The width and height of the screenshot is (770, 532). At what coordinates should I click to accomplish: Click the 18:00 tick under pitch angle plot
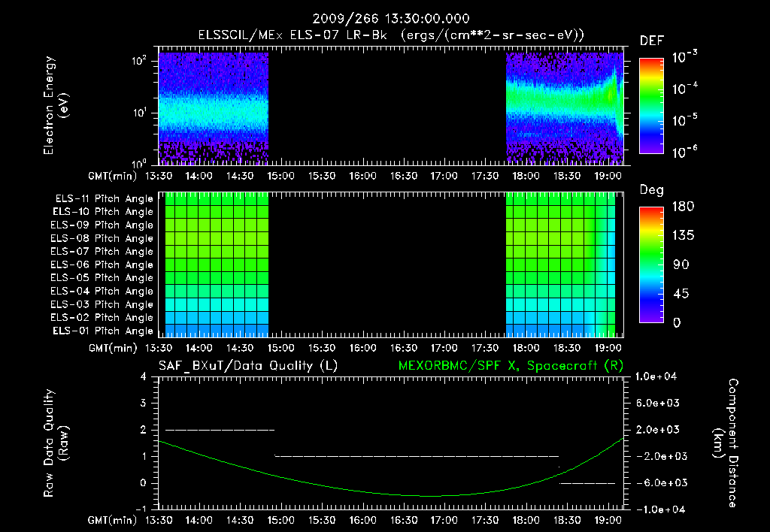click(526, 348)
